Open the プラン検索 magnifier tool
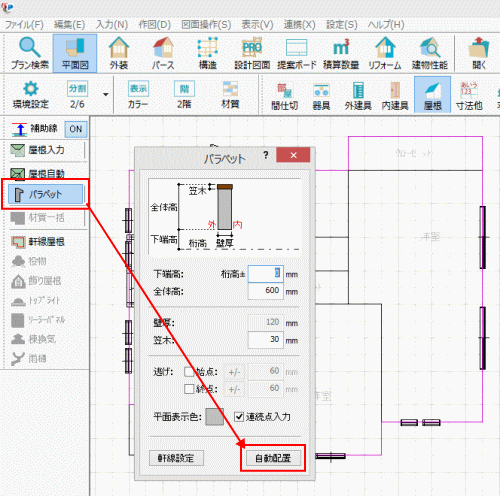The image size is (500, 496). (x=30, y=53)
